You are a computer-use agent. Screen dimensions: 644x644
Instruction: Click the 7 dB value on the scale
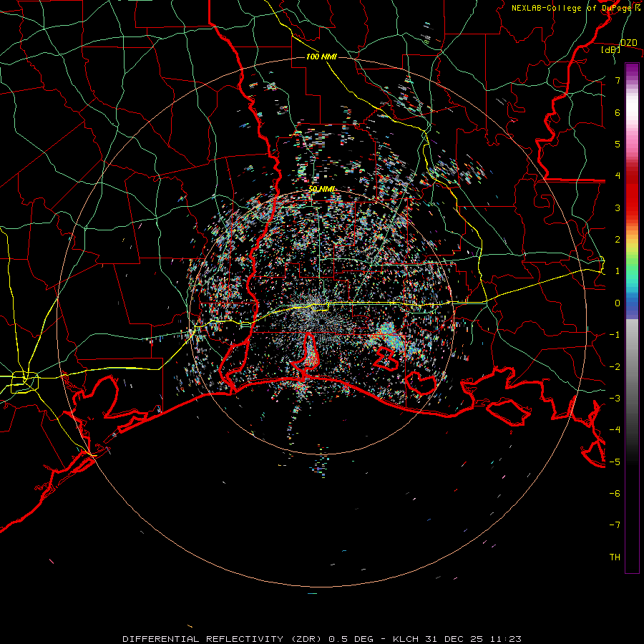tap(618, 80)
